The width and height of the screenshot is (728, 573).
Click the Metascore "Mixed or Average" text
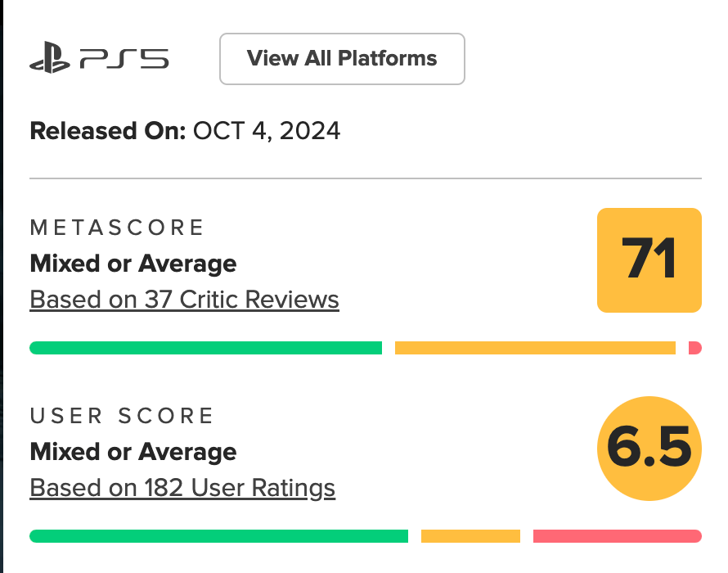(133, 264)
